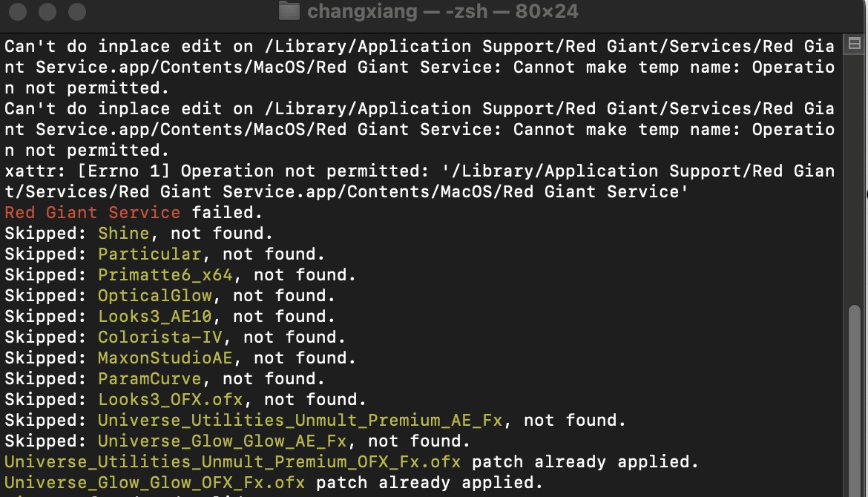Click the "Colorista-IV" plugin name
This screenshot has height=497, width=868.
pos(160,338)
